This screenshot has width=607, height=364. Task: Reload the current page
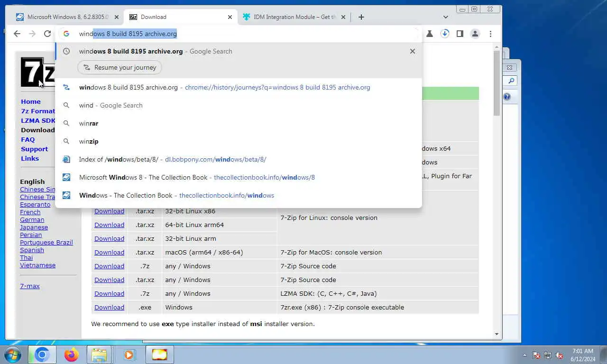pyautogui.click(x=47, y=34)
